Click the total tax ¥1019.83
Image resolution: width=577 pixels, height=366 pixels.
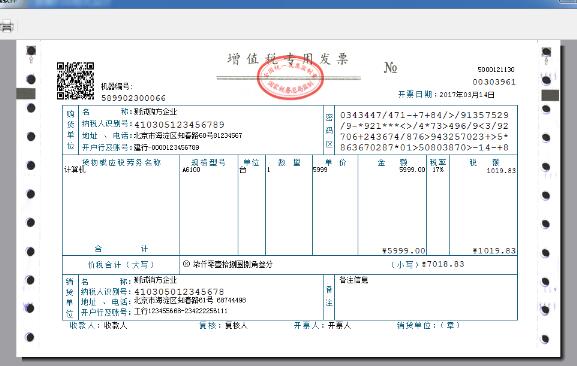tap(494, 251)
